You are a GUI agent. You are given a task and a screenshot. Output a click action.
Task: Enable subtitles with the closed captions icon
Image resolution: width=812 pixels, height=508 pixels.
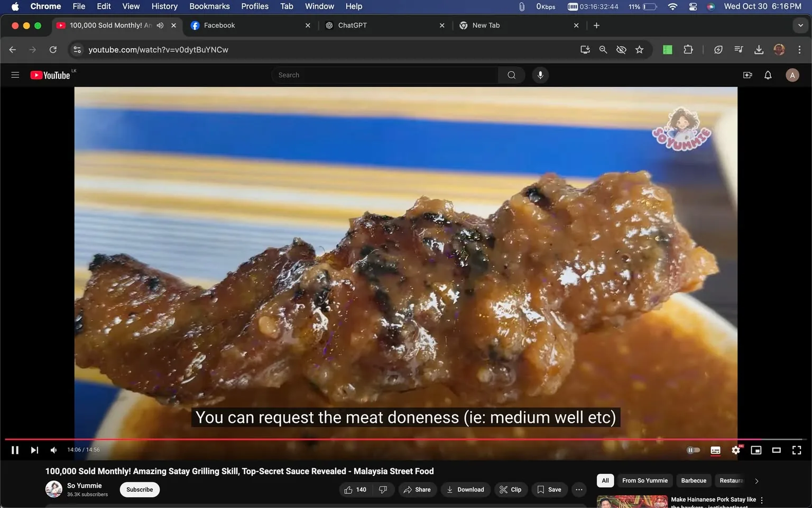[x=715, y=450]
